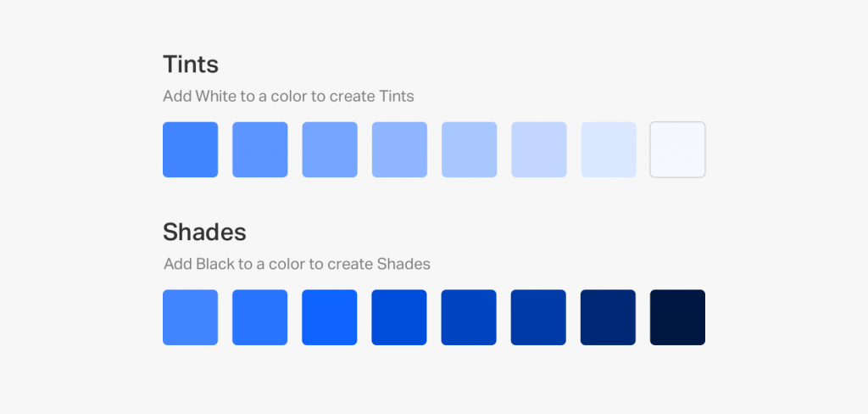Click the Tints heading
The width and height of the screenshot is (868, 414).
point(191,64)
